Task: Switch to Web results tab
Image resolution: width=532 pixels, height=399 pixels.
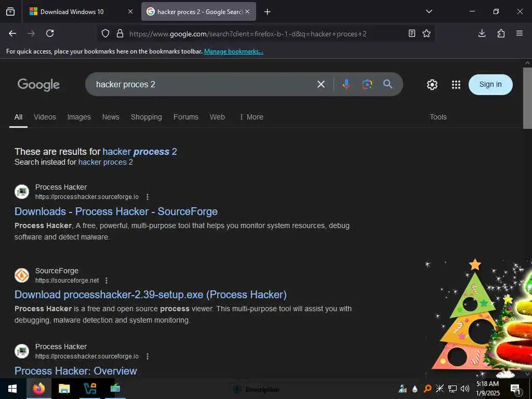Action: (217, 117)
